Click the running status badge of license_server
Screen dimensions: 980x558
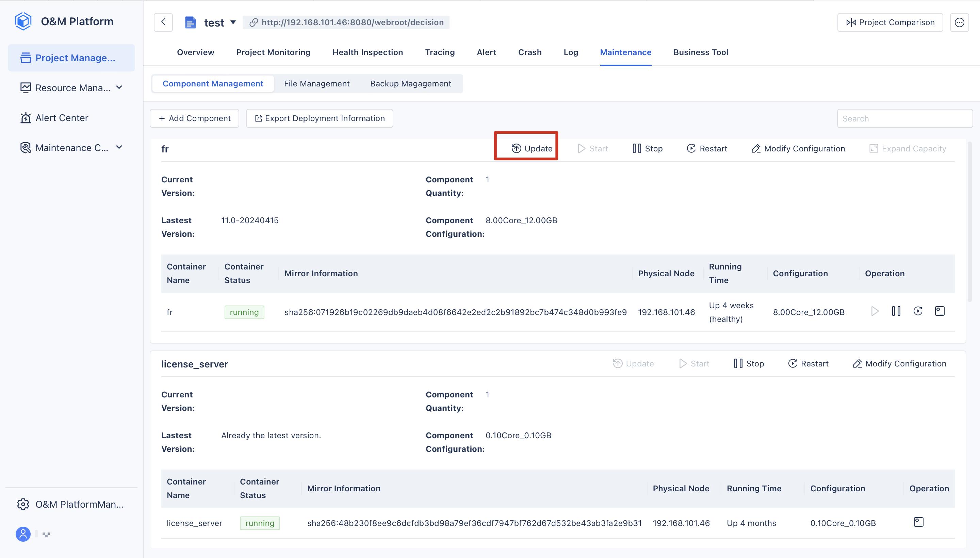click(x=260, y=523)
